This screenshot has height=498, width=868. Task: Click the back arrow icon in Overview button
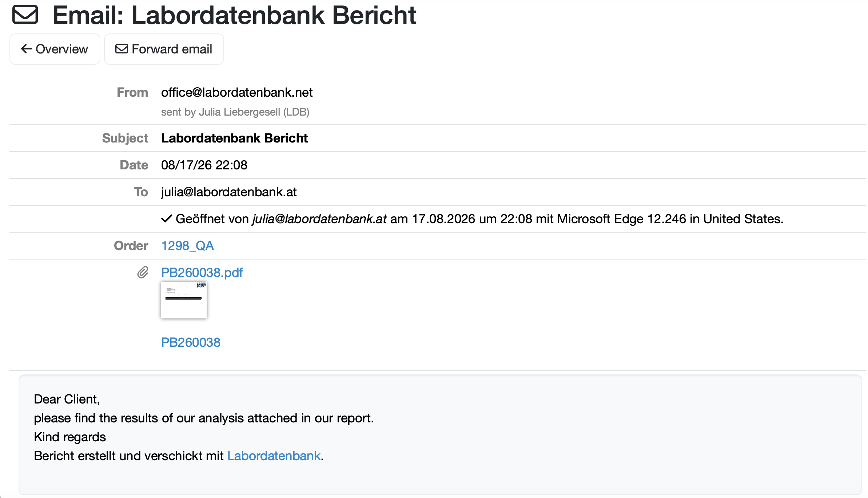(x=27, y=49)
